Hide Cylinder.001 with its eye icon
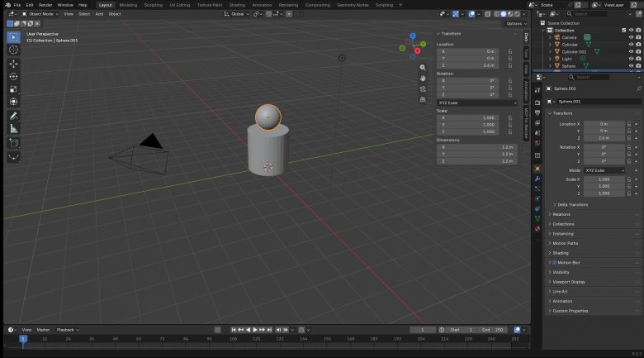The height and width of the screenshot is (358, 644). tap(631, 52)
